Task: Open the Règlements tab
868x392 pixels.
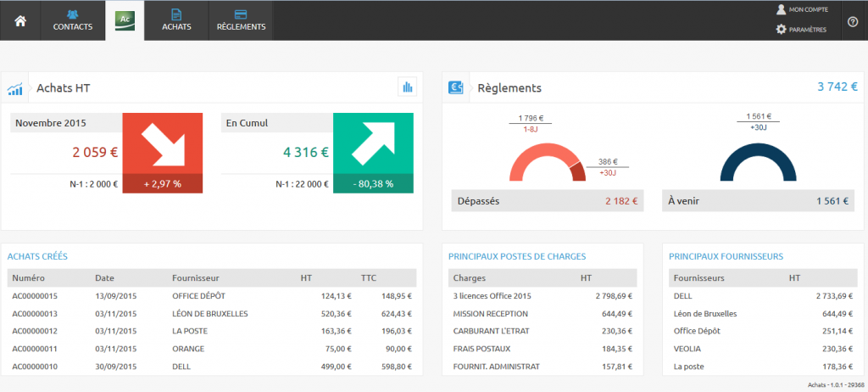Action: 241,20
